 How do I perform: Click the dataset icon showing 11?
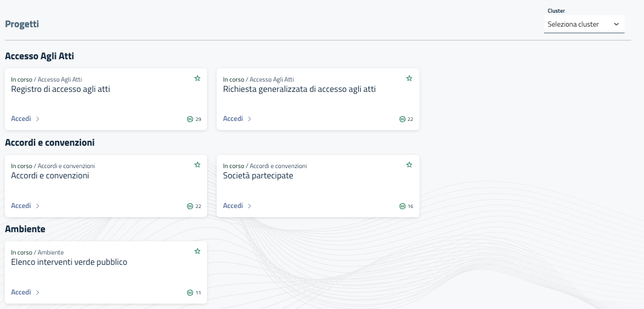pyautogui.click(x=190, y=293)
